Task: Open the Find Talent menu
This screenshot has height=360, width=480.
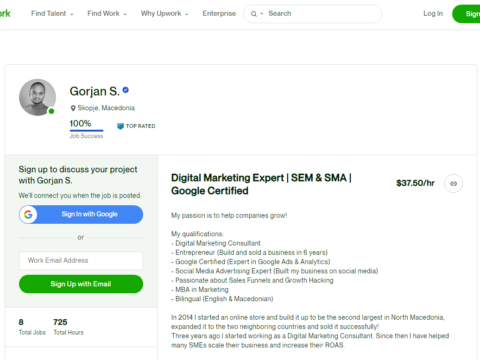Action: (x=52, y=14)
